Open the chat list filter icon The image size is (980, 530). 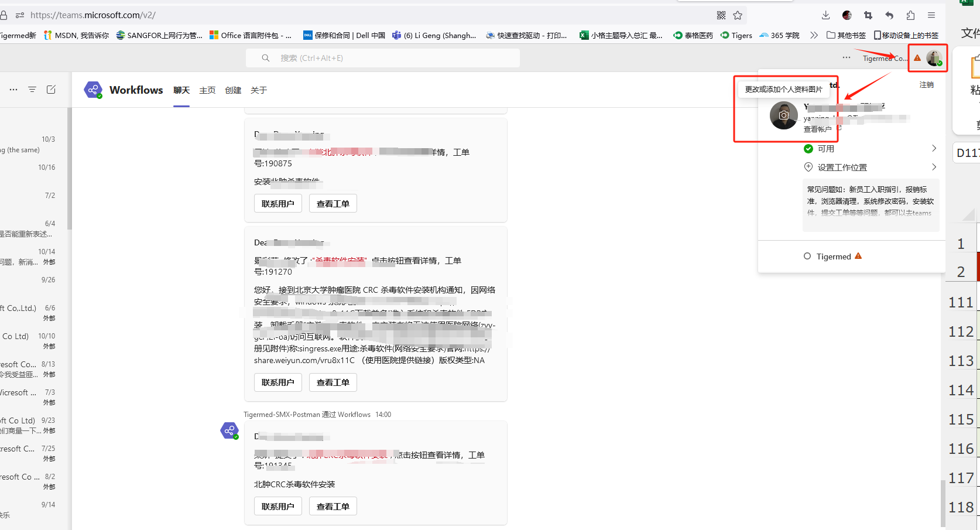[x=32, y=90]
